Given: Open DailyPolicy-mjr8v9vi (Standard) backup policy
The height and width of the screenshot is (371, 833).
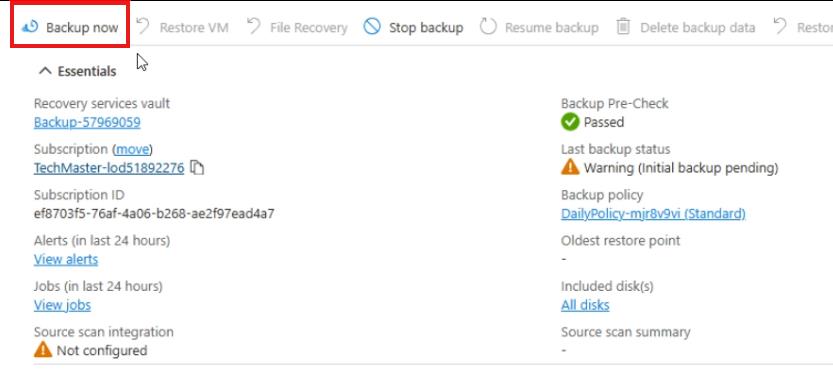Looking at the screenshot, I should click(x=653, y=214).
